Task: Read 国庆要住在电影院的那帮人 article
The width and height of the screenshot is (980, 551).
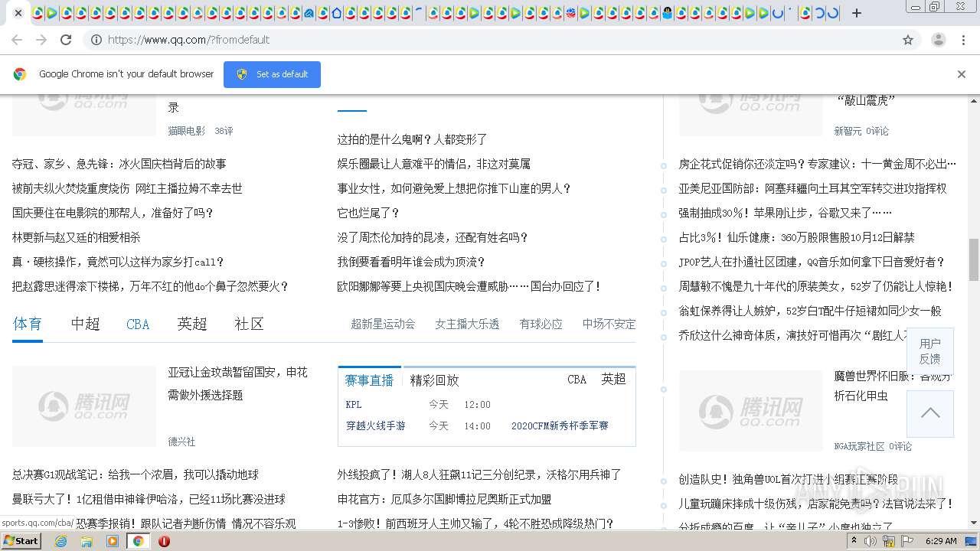Action: click(113, 213)
